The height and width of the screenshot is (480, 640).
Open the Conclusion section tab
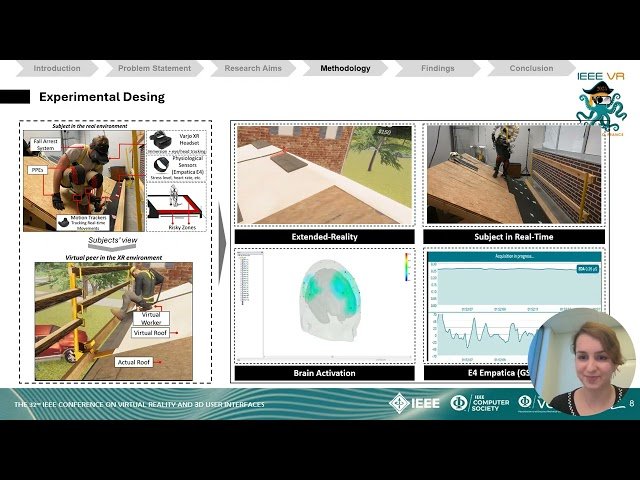point(531,69)
